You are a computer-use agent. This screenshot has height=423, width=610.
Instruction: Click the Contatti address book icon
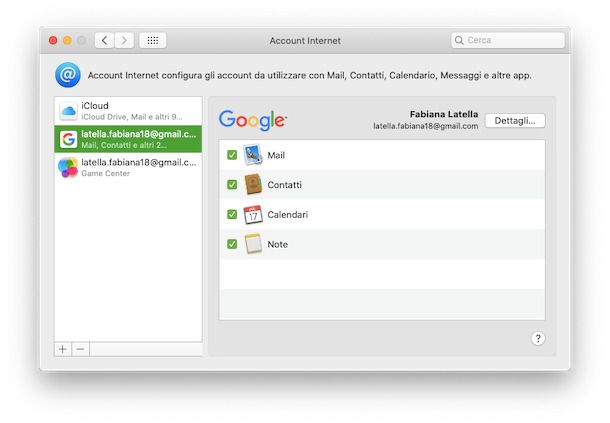[253, 184]
